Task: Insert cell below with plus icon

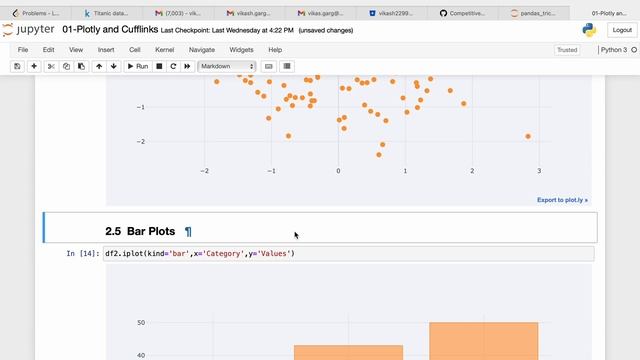Action: click(x=34, y=66)
